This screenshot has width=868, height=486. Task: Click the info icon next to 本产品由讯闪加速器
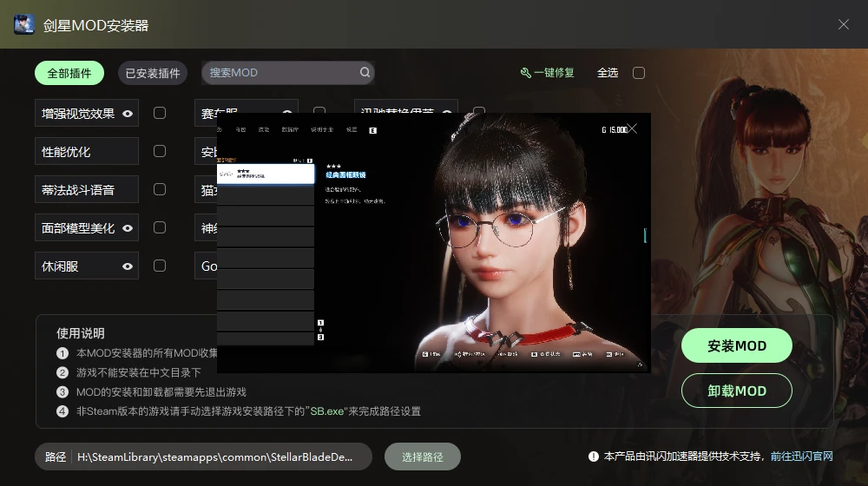coord(594,456)
